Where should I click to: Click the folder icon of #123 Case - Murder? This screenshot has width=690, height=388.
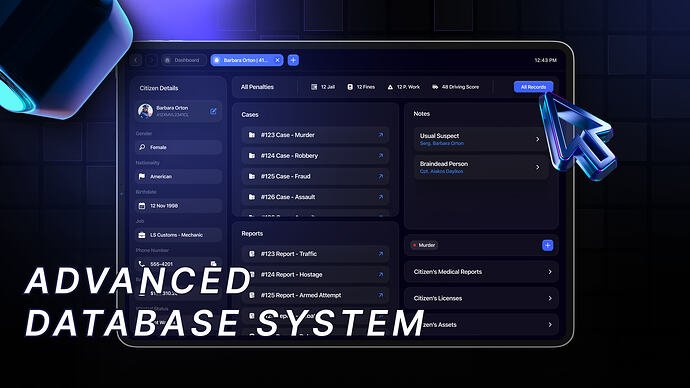pos(252,135)
